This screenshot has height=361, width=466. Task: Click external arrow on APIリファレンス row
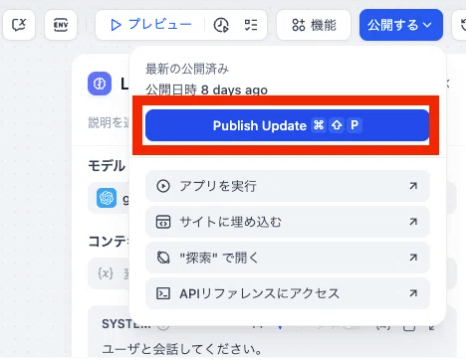click(x=413, y=293)
